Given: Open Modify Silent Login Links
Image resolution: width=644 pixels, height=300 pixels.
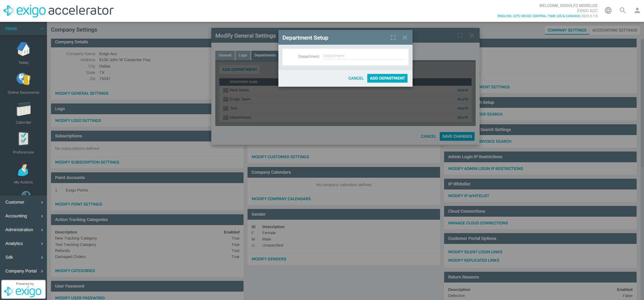Looking at the screenshot, I should (x=475, y=252).
